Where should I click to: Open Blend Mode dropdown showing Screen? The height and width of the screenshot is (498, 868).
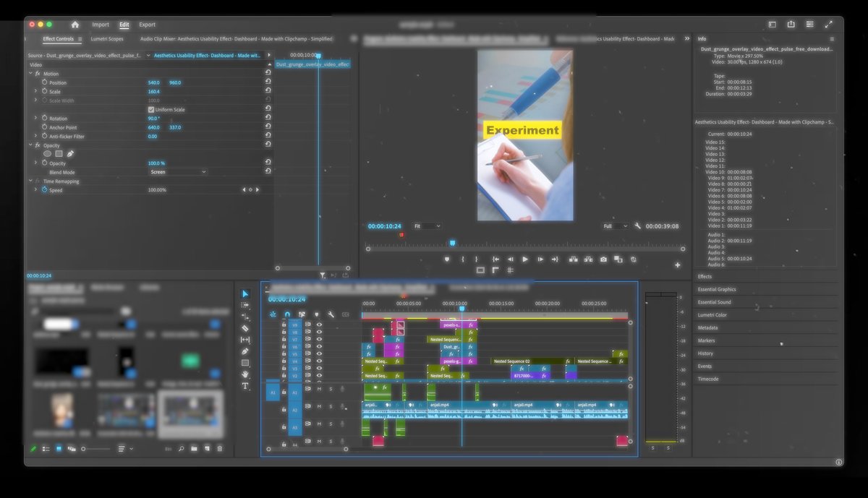pyautogui.click(x=177, y=172)
